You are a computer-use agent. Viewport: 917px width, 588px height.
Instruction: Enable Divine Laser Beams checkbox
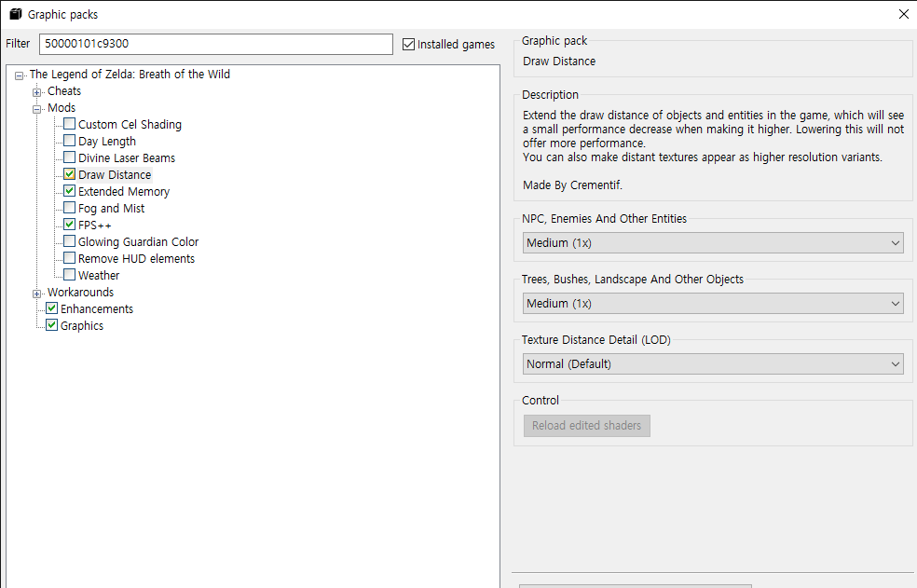70,157
